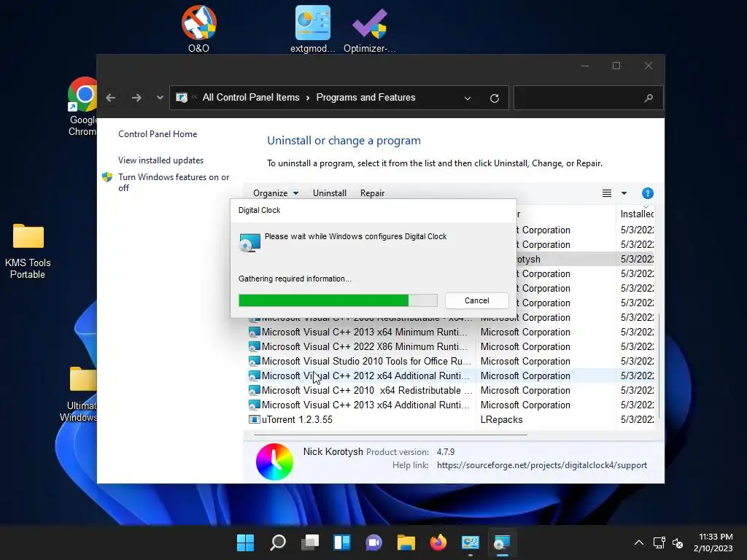Viewport: 747px width, 560px height.
Task: Open the muted volume tray icon
Action: (x=678, y=542)
